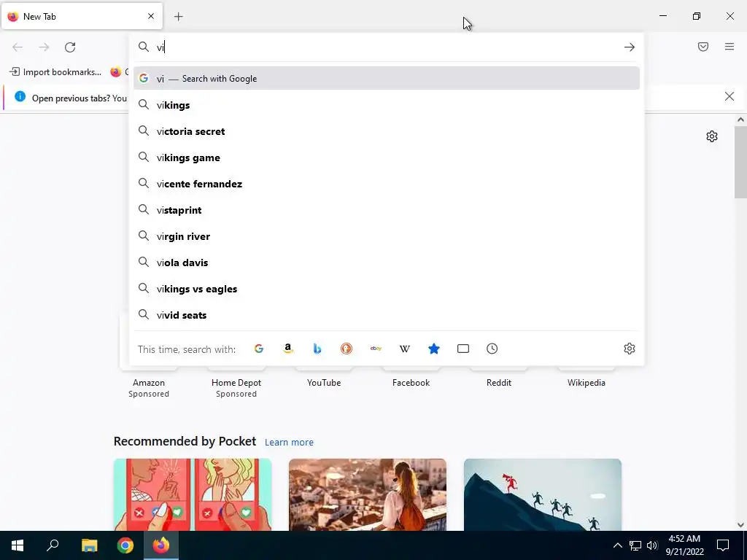747x560 pixels.
Task: Open the Save to Pocket button
Action: 703,47
